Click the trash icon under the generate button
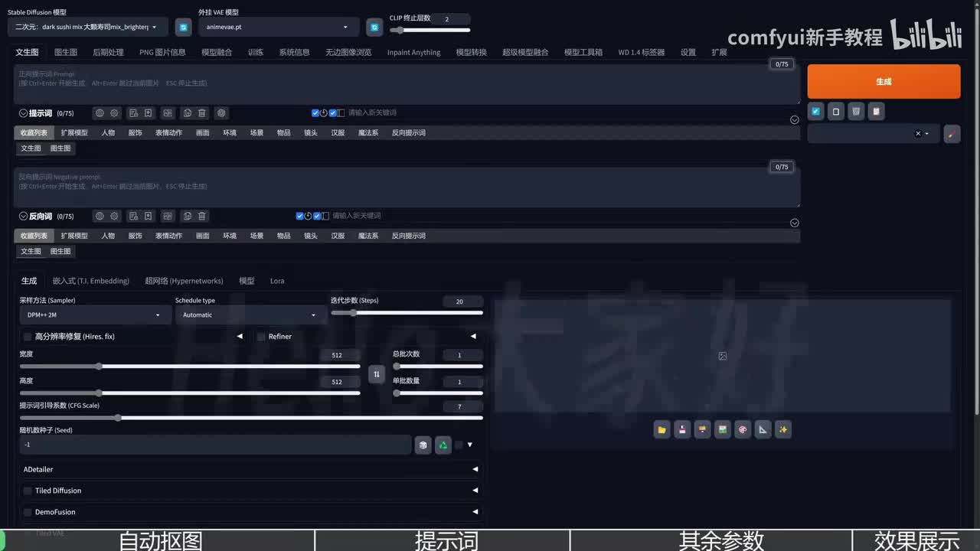The image size is (980, 551). click(856, 112)
